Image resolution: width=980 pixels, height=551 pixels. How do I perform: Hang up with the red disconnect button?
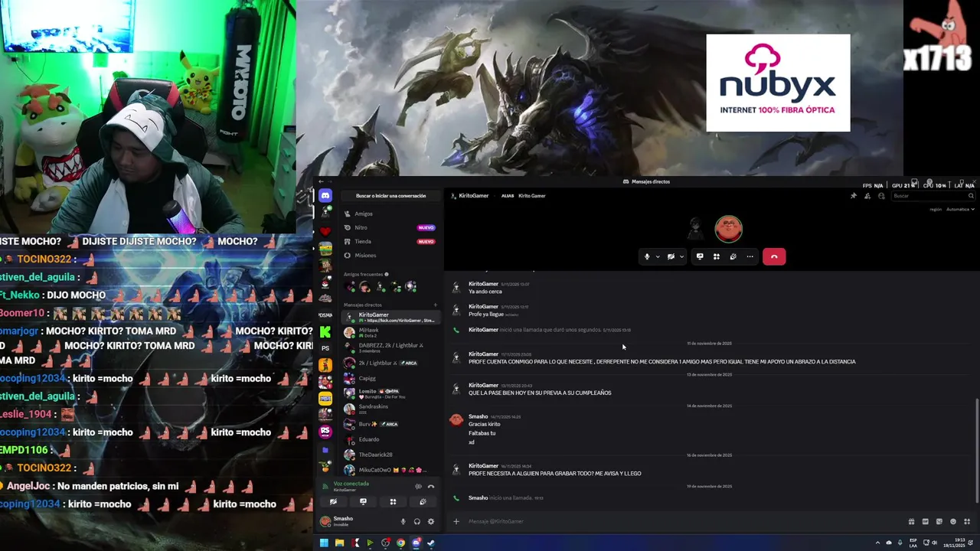774,256
